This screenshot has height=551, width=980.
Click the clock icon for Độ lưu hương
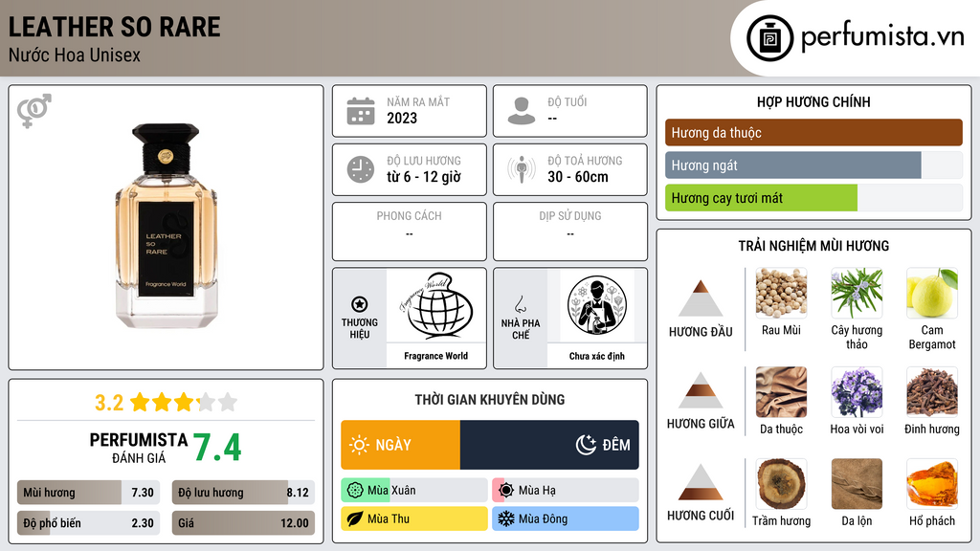pyautogui.click(x=361, y=169)
